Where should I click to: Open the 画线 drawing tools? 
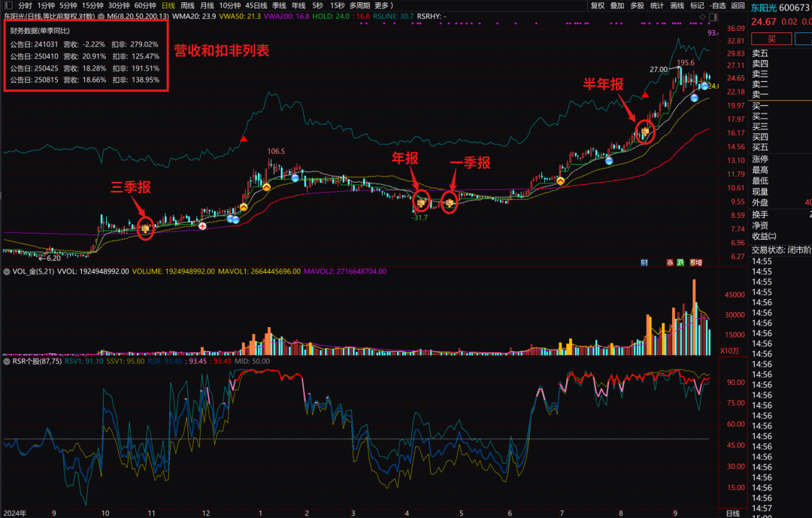(677, 6)
